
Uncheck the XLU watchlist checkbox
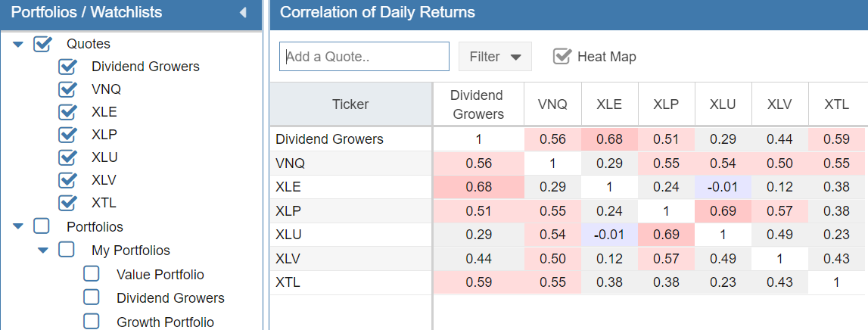pyautogui.click(x=68, y=157)
